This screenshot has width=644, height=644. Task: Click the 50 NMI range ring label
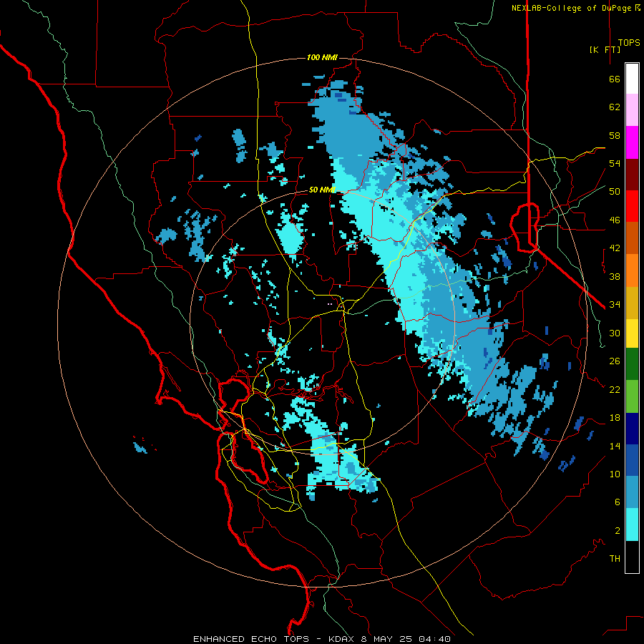coord(322,190)
